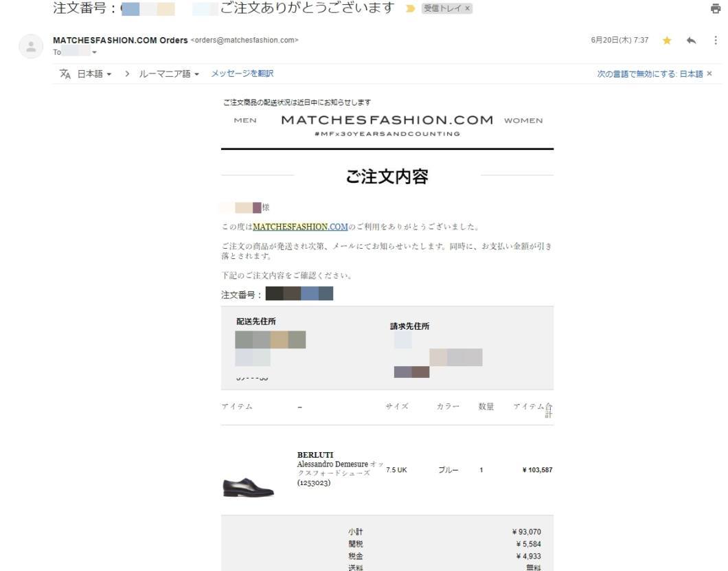Click the 請求先住所 label
This screenshot has width=728, height=571.
409,326
